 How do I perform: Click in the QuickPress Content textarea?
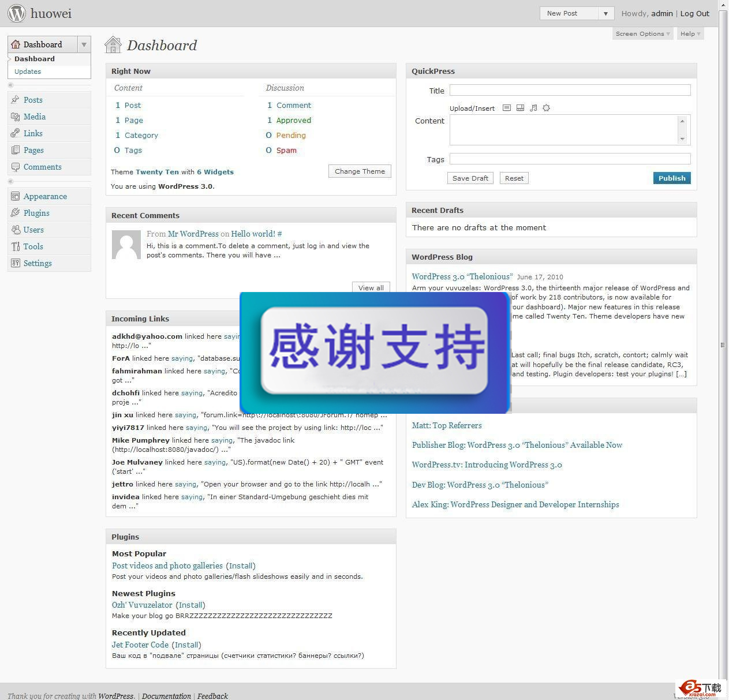pyautogui.click(x=564, y=130)
